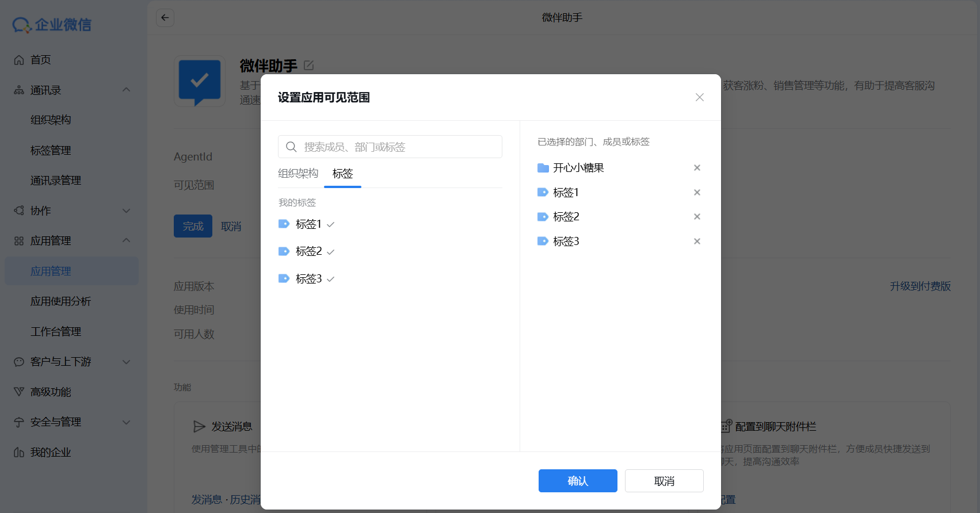
Task: Remove 标签3 from the selected list
Action: coord(697,242)
